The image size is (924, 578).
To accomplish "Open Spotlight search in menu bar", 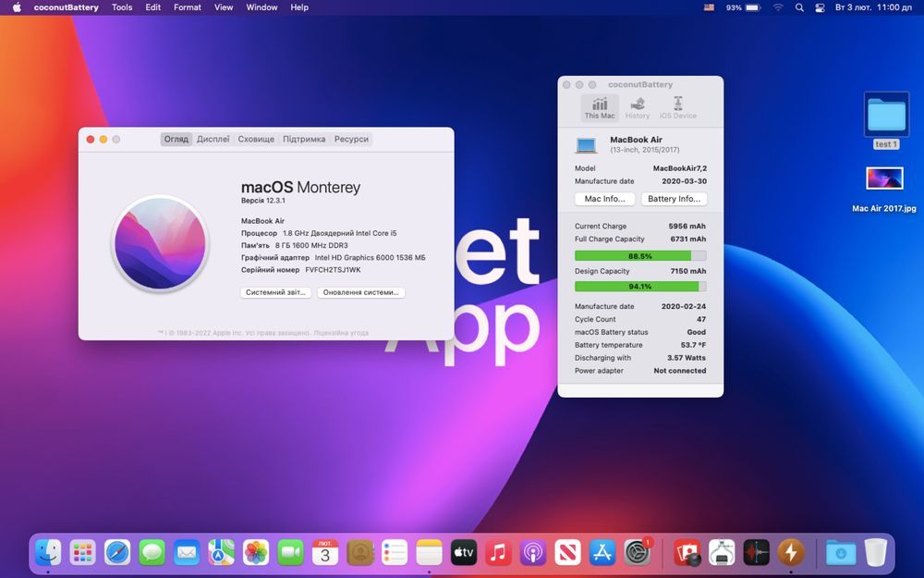I will coord(799,7).
